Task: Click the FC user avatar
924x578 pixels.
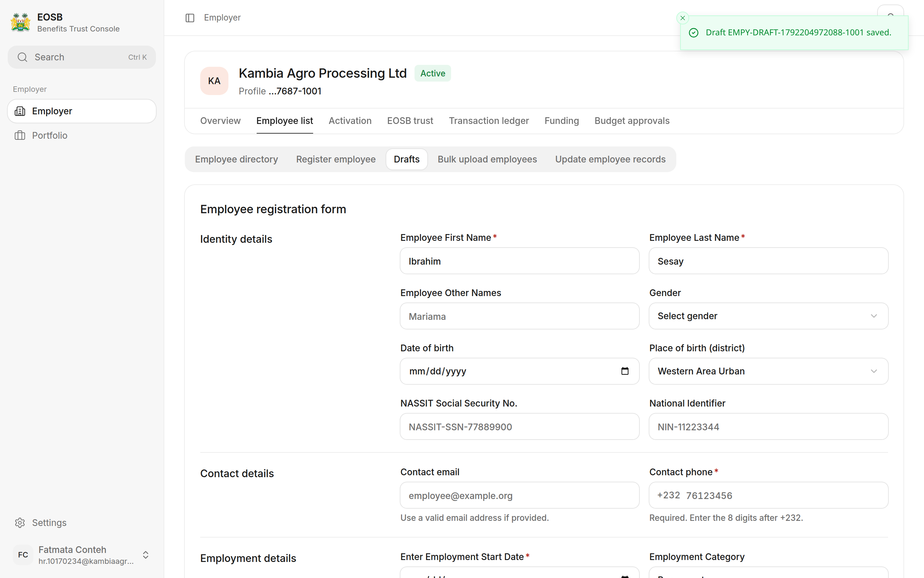Action: (23, 555)
